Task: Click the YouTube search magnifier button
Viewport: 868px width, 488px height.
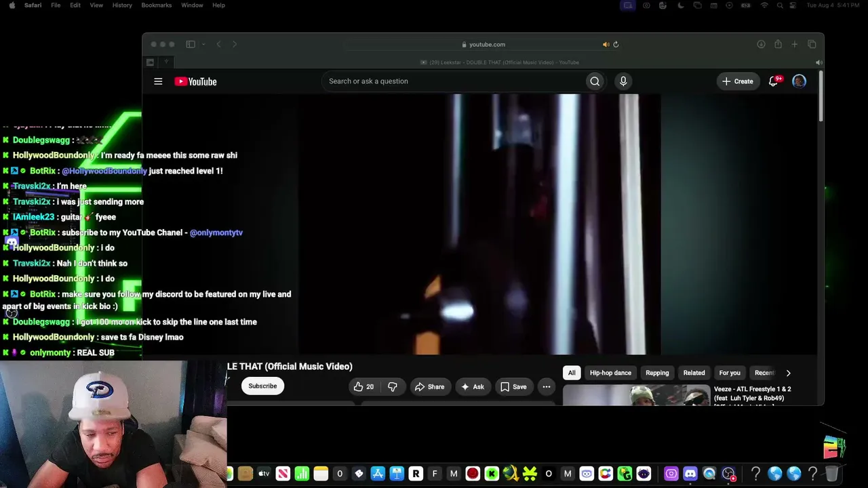Action: click(595, 81)
